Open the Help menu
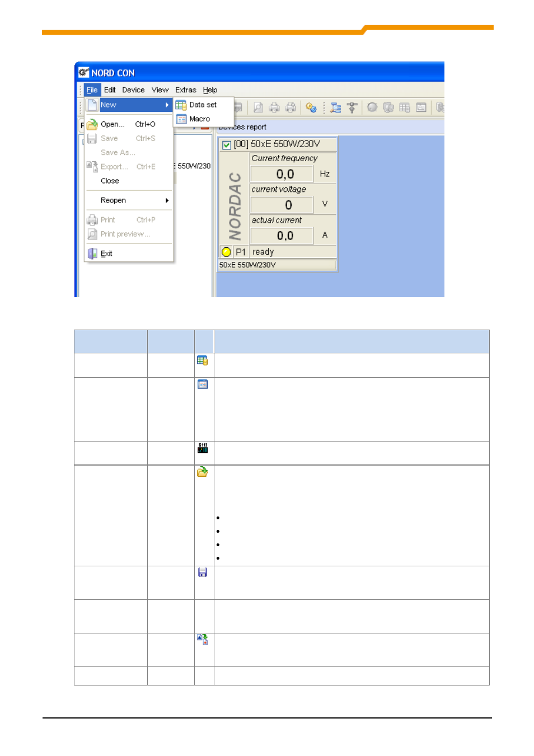The height and width of the screenshot is (756, 534). click(210, 90)
